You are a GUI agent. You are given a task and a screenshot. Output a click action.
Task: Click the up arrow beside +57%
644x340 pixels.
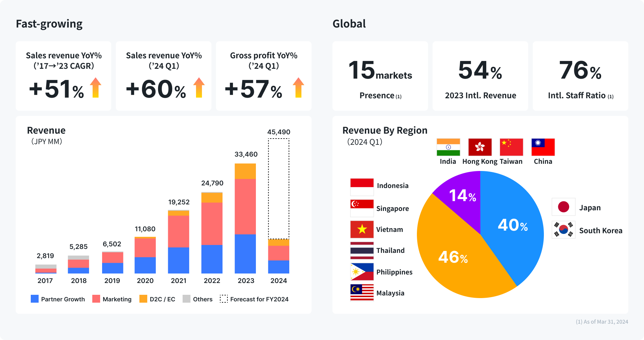pos(298,88)
